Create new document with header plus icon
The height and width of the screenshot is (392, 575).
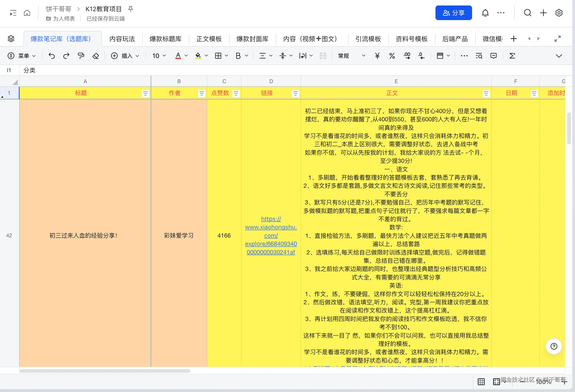543,13
